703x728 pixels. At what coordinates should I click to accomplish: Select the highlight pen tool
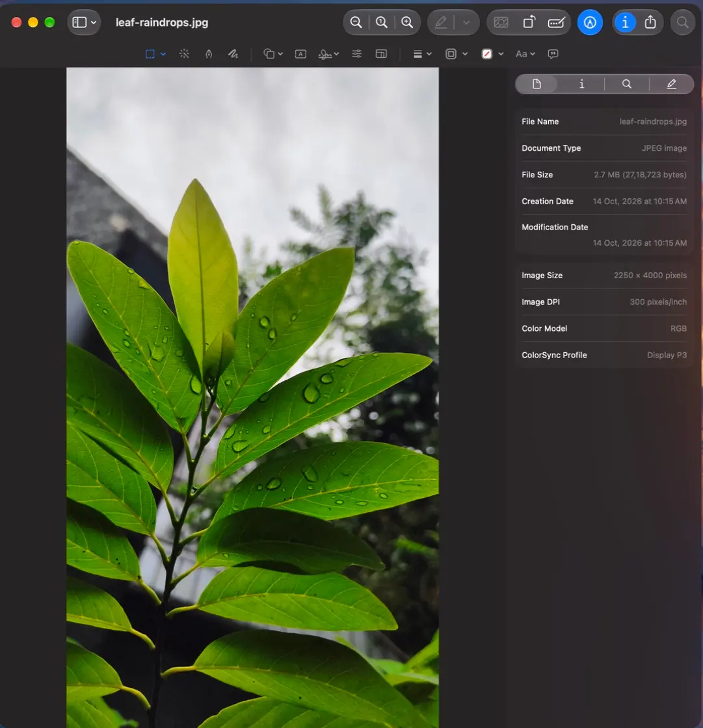point(441,22)
